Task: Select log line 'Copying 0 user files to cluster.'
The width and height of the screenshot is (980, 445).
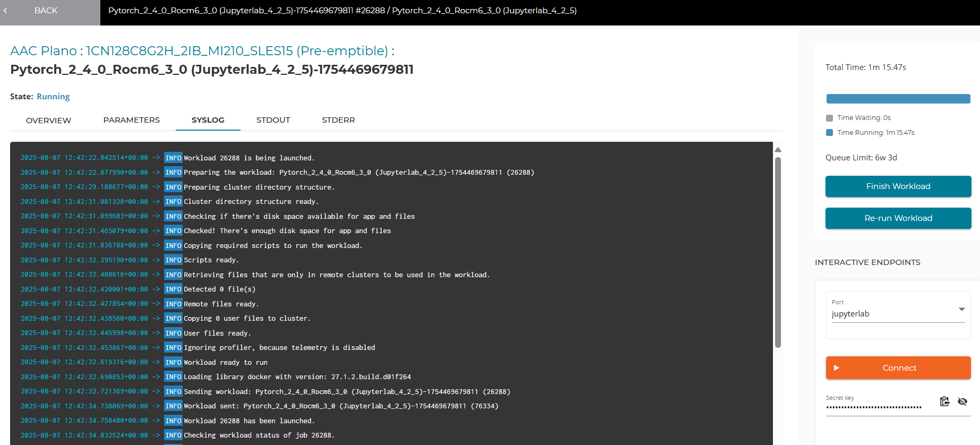Action: click(247, 319)
